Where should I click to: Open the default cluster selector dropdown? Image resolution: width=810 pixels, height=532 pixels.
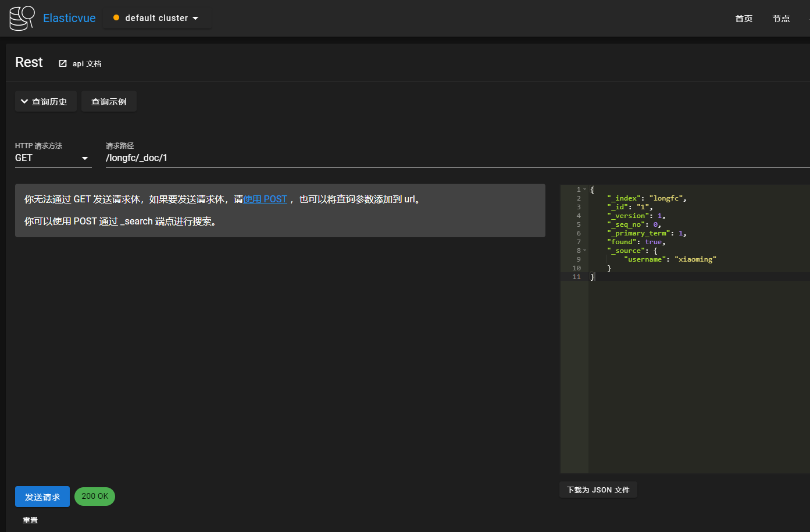click(x=158, y=18)
